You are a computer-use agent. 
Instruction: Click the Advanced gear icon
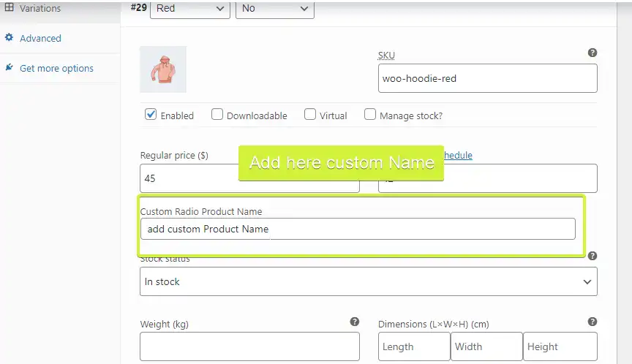9,37
